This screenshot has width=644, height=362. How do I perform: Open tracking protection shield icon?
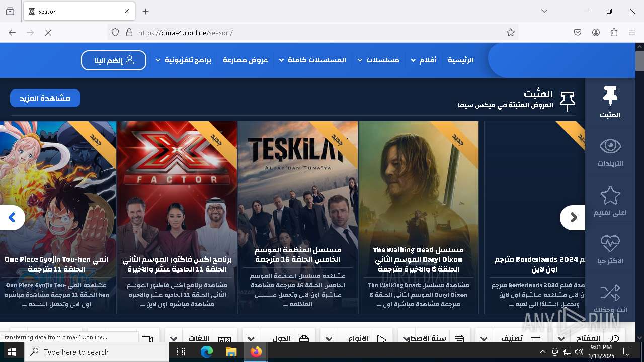click(x=115, y=33)
